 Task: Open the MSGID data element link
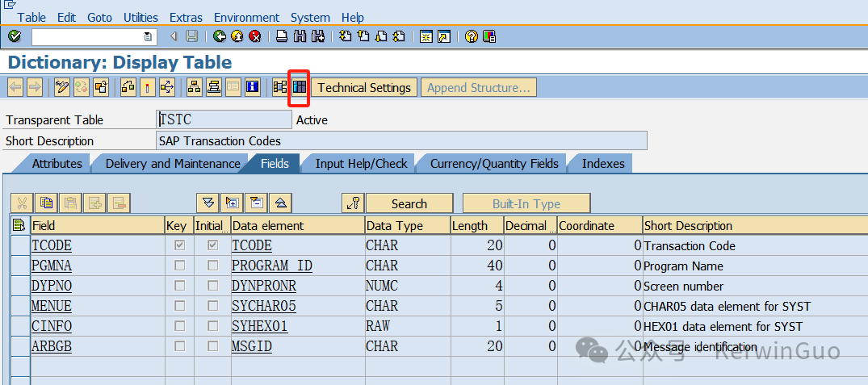(x=252, y=346)
